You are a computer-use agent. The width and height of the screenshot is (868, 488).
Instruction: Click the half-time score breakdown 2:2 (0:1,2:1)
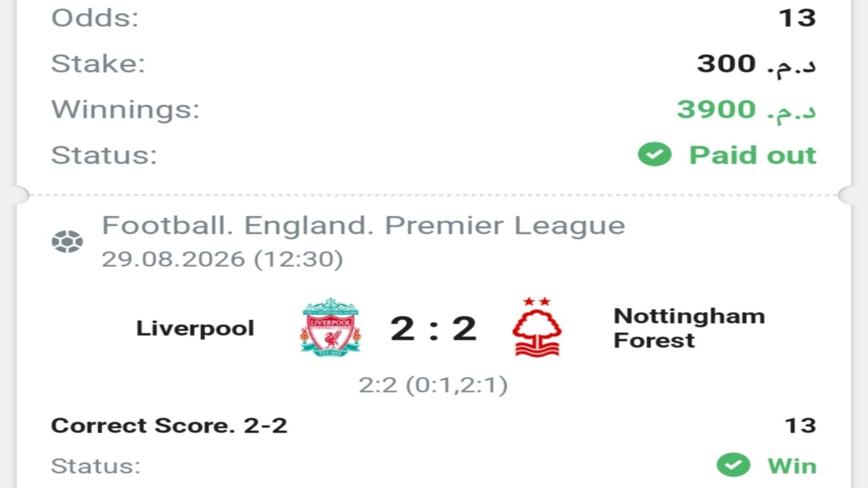point(433,385)
